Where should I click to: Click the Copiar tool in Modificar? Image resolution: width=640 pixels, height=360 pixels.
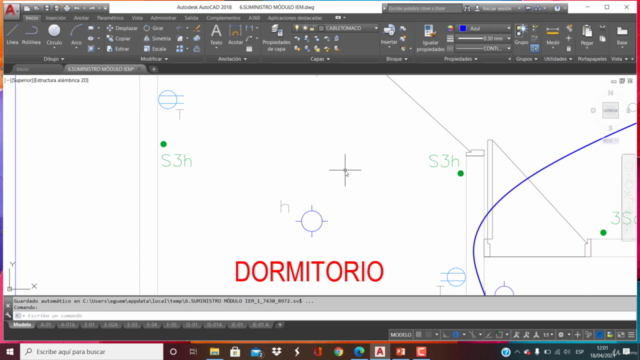119,38
